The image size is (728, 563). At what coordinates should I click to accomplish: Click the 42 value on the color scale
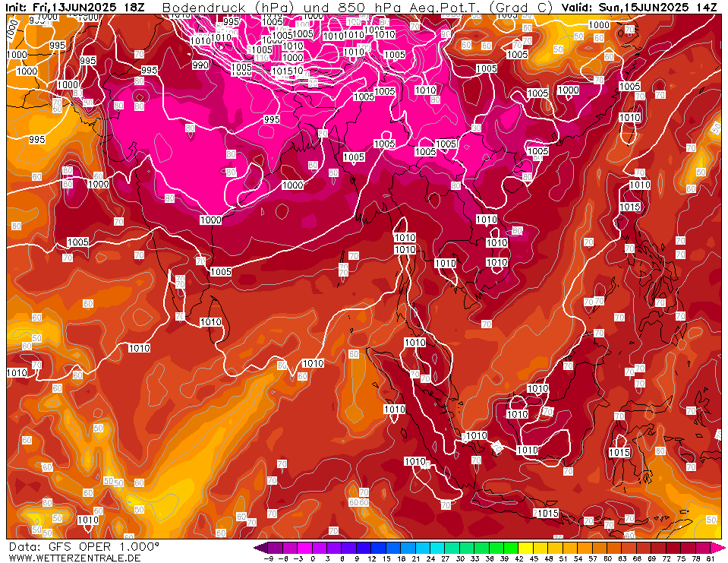click(519, 558)
